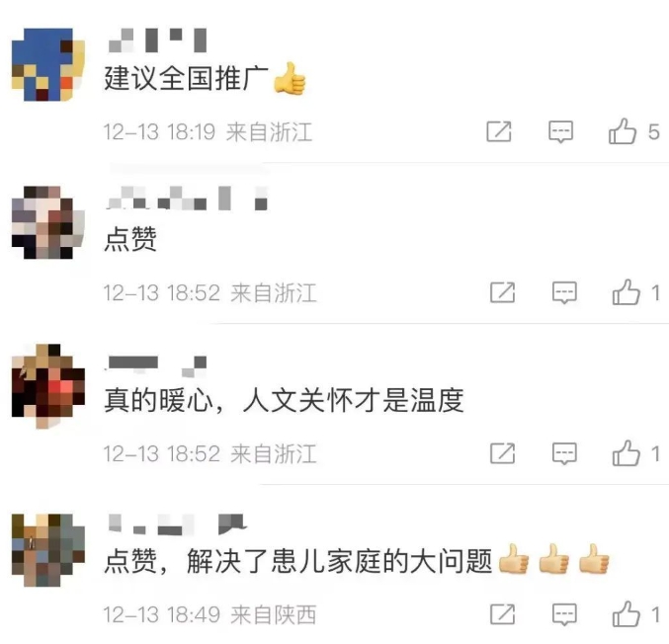Reply to the short '点赞' comment
The width and height of the screenshot is (669, 644).
pos(564,292)
